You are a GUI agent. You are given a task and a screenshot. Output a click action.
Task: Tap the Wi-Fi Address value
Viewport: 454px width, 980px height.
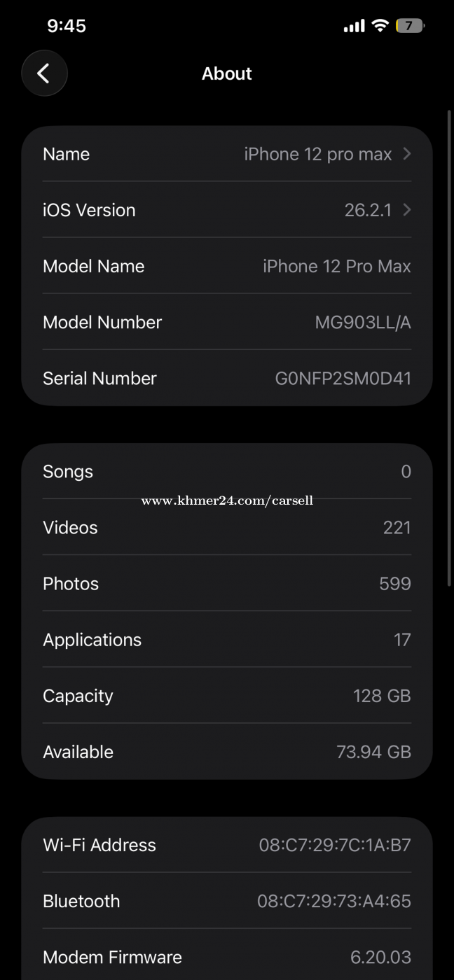(x=335, y=845)
